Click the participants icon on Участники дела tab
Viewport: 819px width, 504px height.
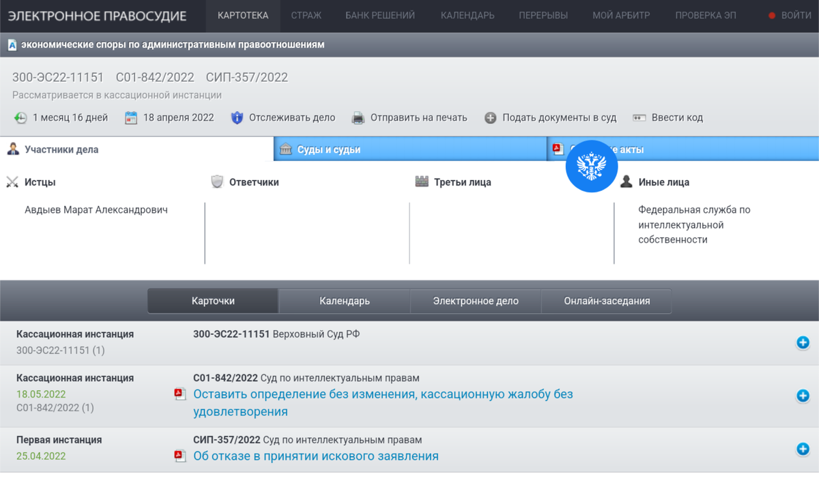(x=13, y=149)
